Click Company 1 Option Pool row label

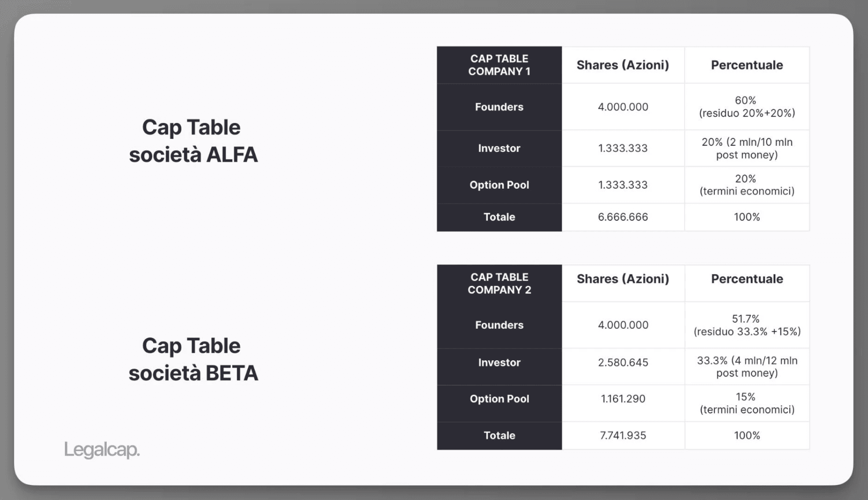[499, 185]
